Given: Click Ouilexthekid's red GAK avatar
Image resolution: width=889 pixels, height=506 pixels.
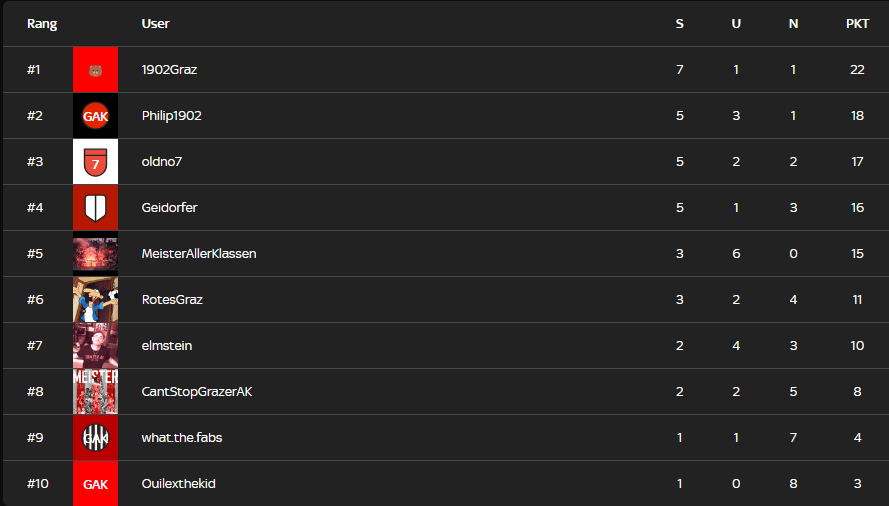Looking at the screenshot, I should pyautogui.click(x=95, y=484).
